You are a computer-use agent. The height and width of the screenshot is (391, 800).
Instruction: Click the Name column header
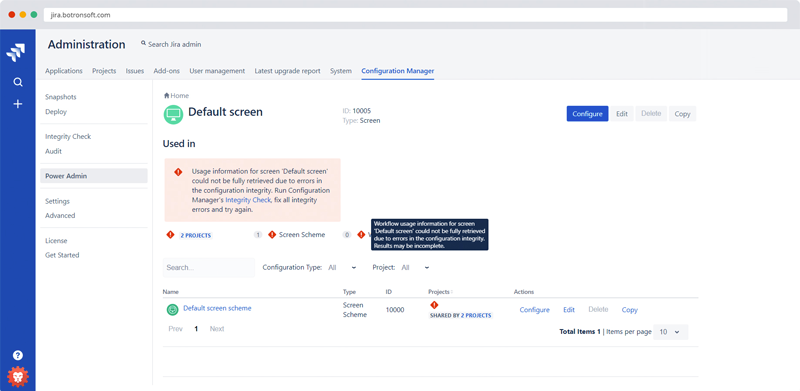[170, 292]
